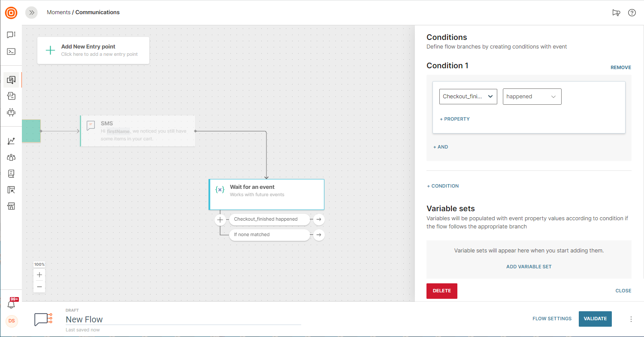This screenshot has height=337, width=644.
Task: Click the Moments breadcrumb link
Action: pyautogui.click(x=58, y=12)
